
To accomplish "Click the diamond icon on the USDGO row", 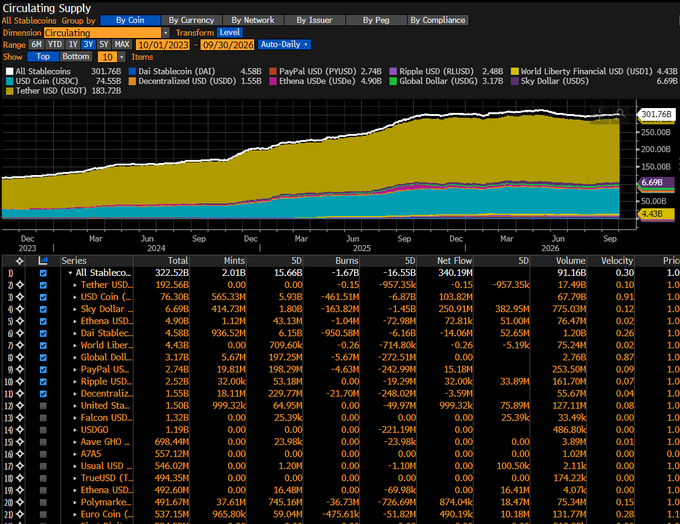I will 20,430.
